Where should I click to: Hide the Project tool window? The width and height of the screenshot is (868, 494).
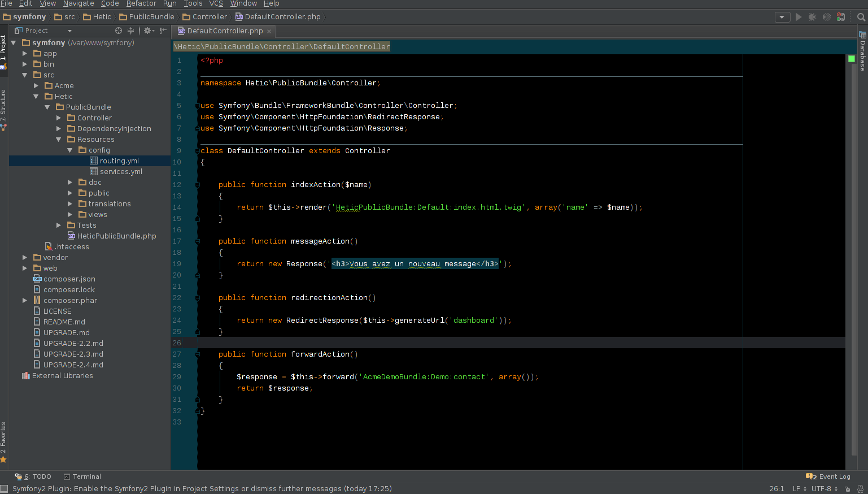(x=163, y=31)
